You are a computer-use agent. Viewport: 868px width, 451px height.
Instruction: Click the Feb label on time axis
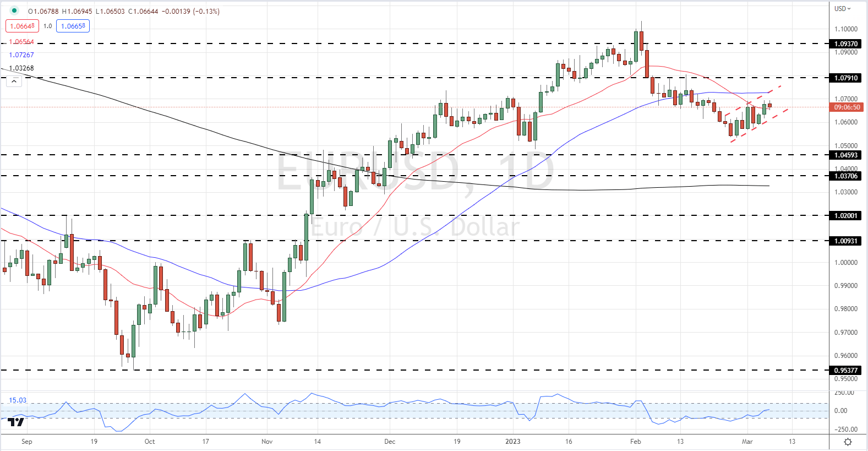pyautogui.click(x=636, y=442)
